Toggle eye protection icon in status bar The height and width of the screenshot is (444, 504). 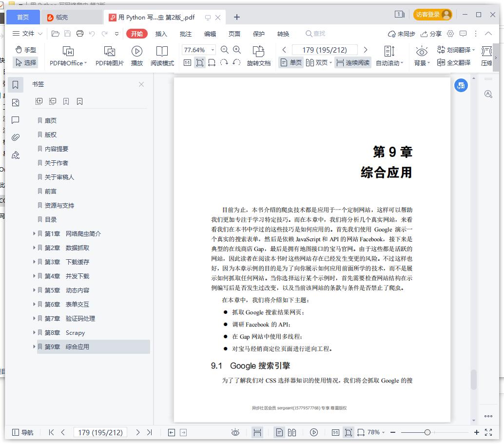[235, 432]
